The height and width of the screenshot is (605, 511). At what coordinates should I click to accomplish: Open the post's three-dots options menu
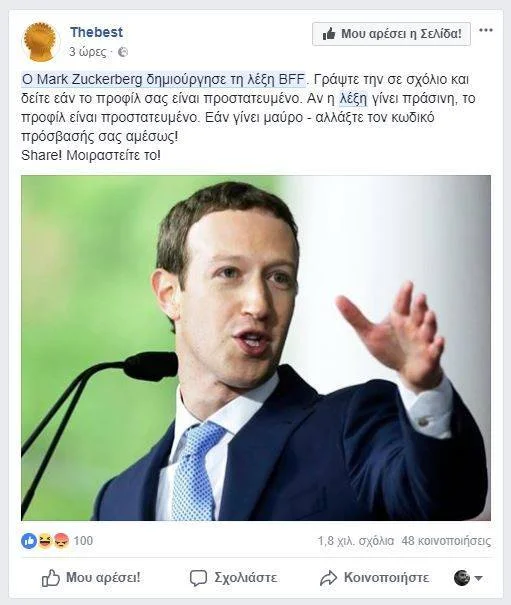[x=486, y=30]
